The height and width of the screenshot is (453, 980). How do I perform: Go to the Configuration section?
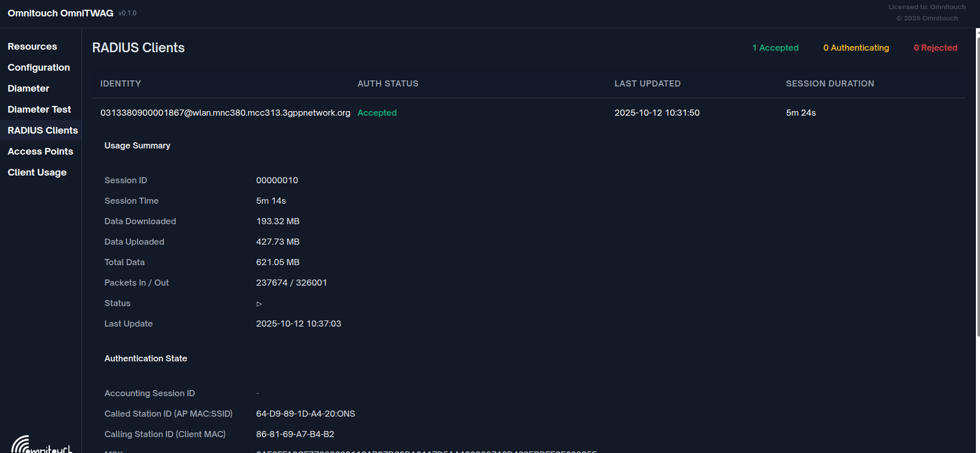38,68
